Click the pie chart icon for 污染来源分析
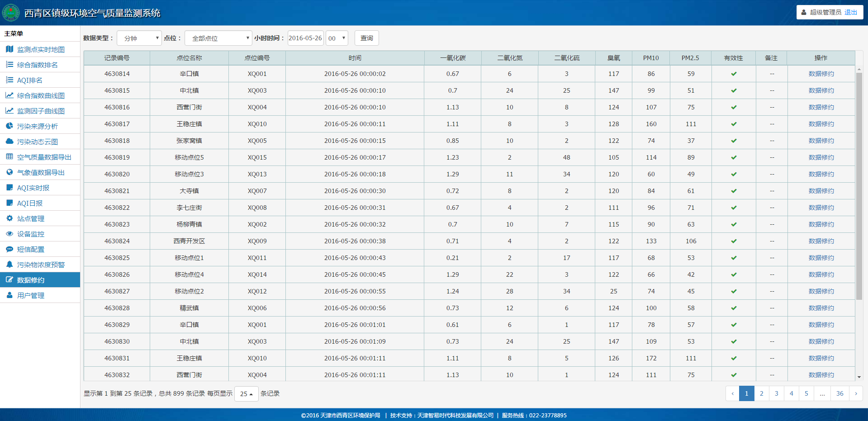868x421 pixels. point(9,126)
